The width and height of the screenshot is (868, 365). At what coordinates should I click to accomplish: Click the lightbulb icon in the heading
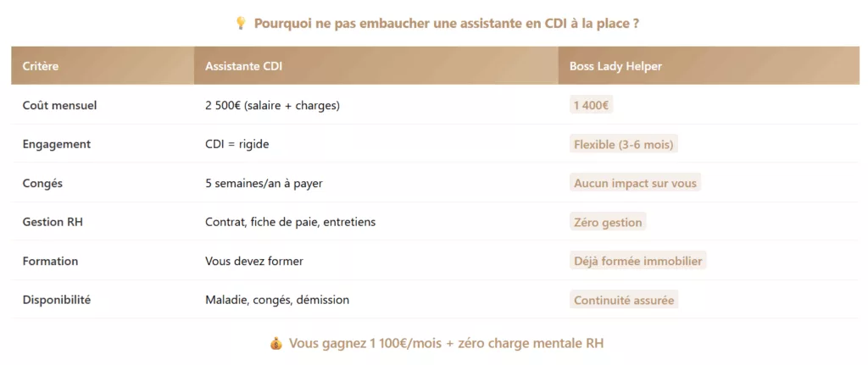point(240,24)
